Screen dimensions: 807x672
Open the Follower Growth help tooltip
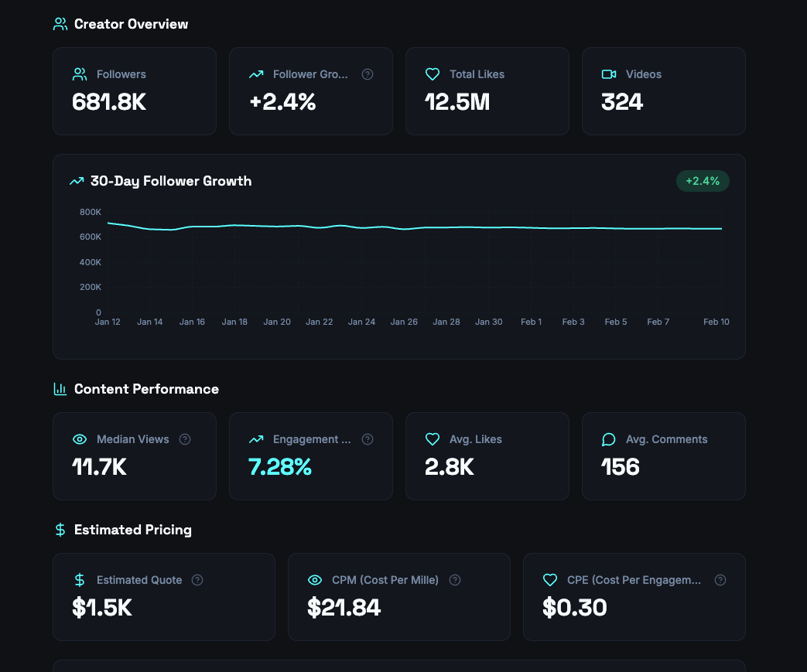point(368,74)
